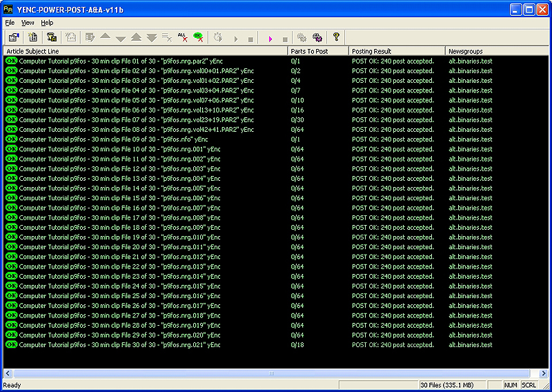Click the 0/18 parts value for File 30
The width and height of the screenshot is (552, 392).
(297, 345)
